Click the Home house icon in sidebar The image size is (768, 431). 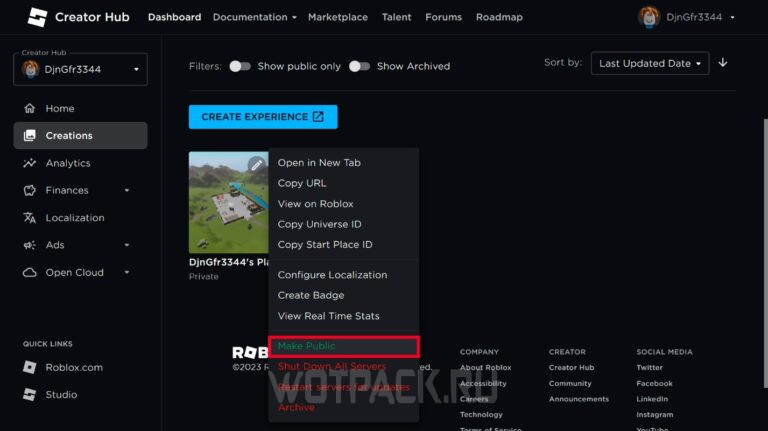[29, 108]
